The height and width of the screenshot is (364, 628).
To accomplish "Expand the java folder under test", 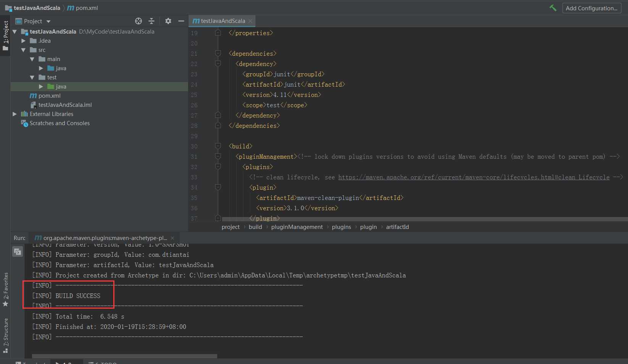I will click(x=41, y=87).
